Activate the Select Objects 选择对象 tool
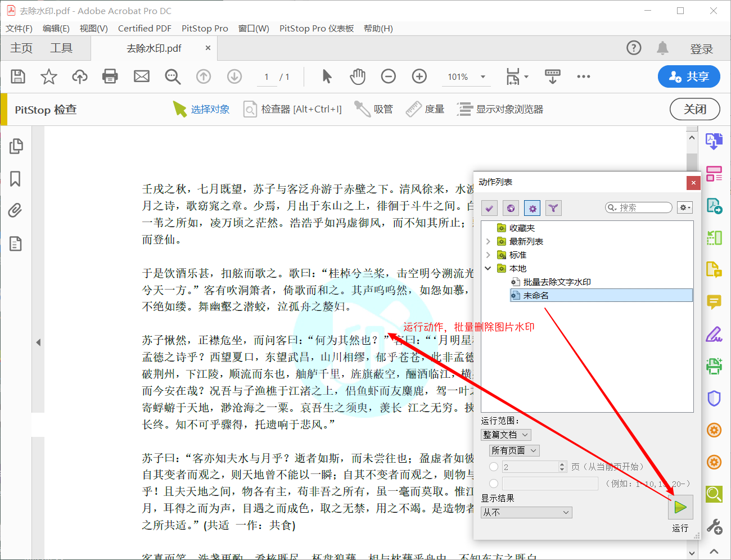 click(x=201, y=109)
